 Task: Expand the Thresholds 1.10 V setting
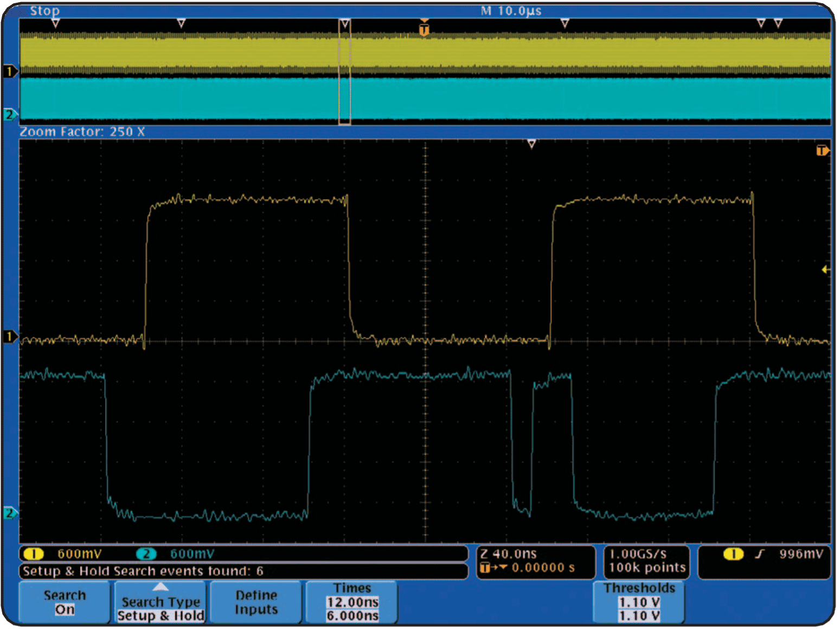[x=639, y=602]
